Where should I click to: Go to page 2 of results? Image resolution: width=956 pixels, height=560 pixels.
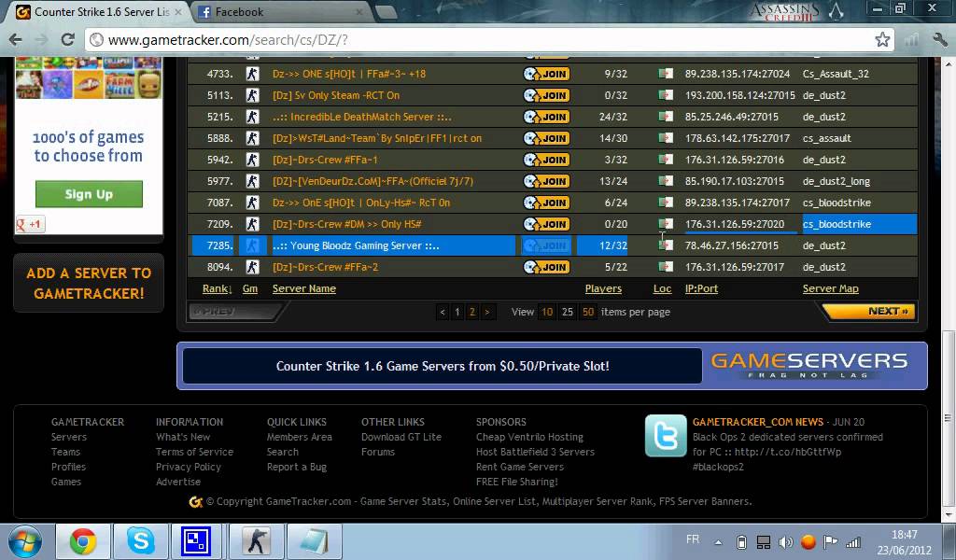(471, 312)
